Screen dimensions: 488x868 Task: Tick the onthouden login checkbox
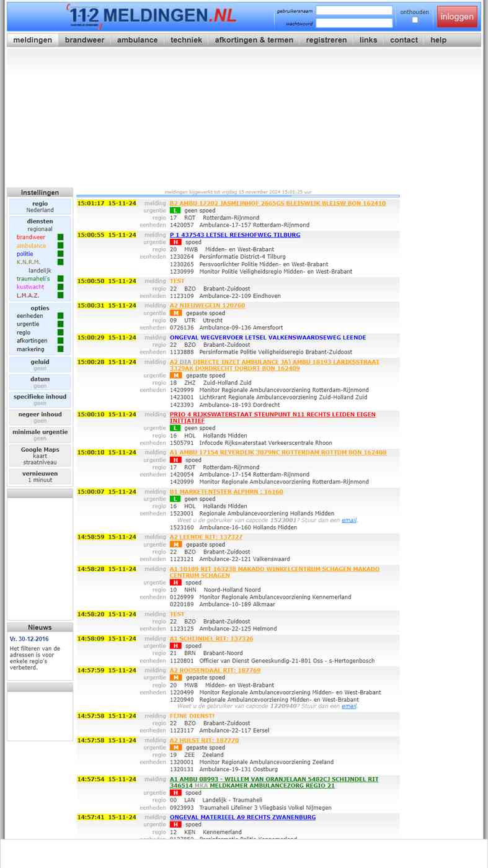415,20
